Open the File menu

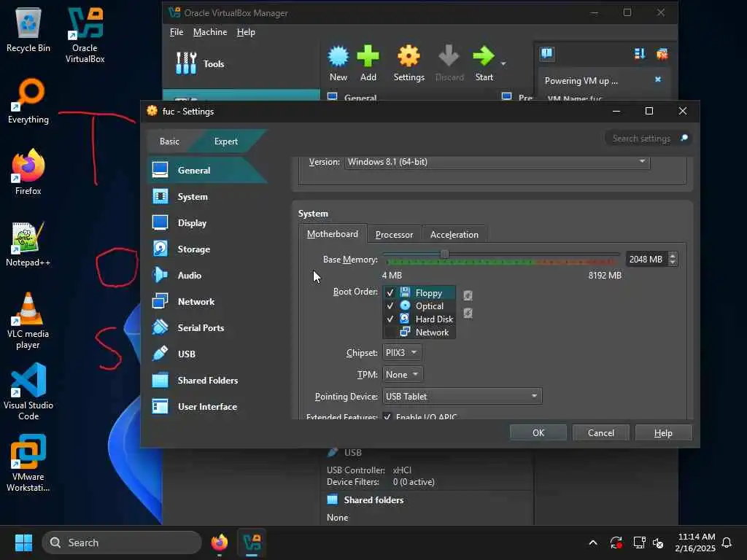coord(177,32)
